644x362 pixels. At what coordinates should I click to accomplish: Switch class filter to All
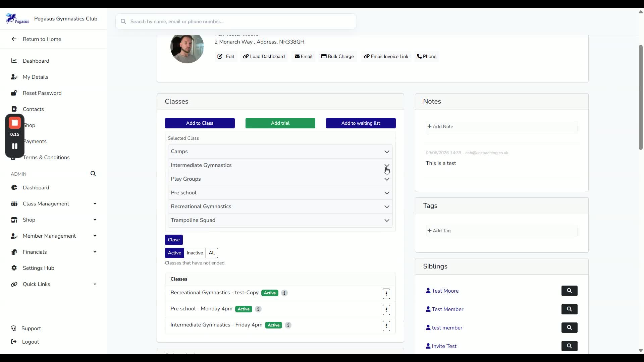[212, 253]
